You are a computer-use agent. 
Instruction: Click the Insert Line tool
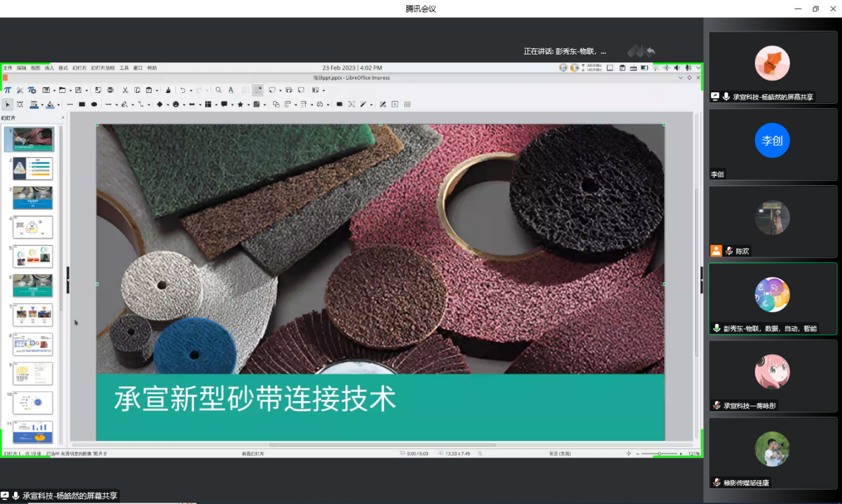(x=70, y=104)
